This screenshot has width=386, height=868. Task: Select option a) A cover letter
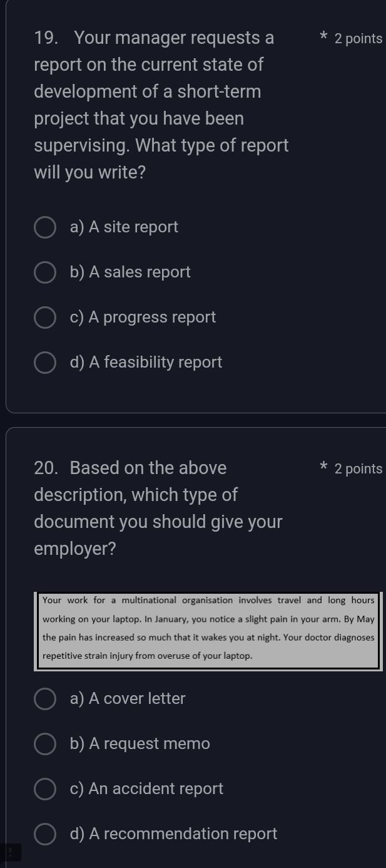pos(44,699)
